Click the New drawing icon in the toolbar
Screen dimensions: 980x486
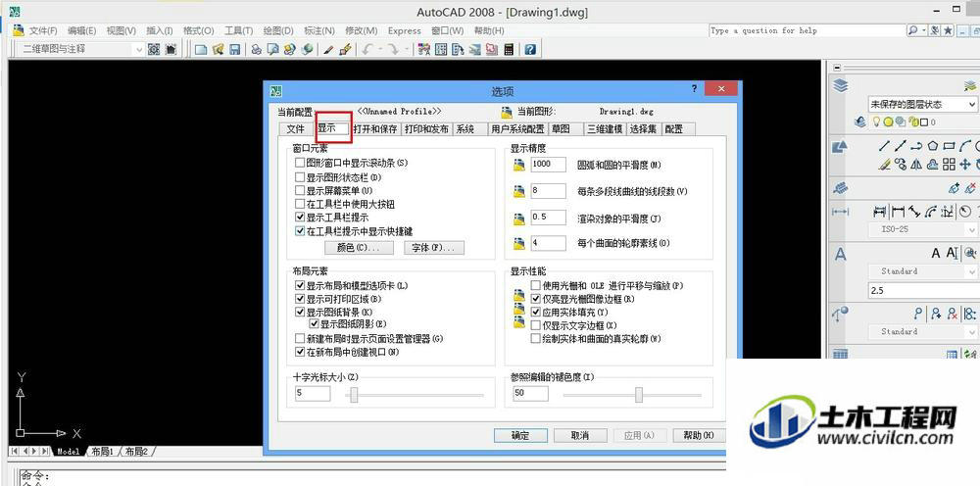201,49
